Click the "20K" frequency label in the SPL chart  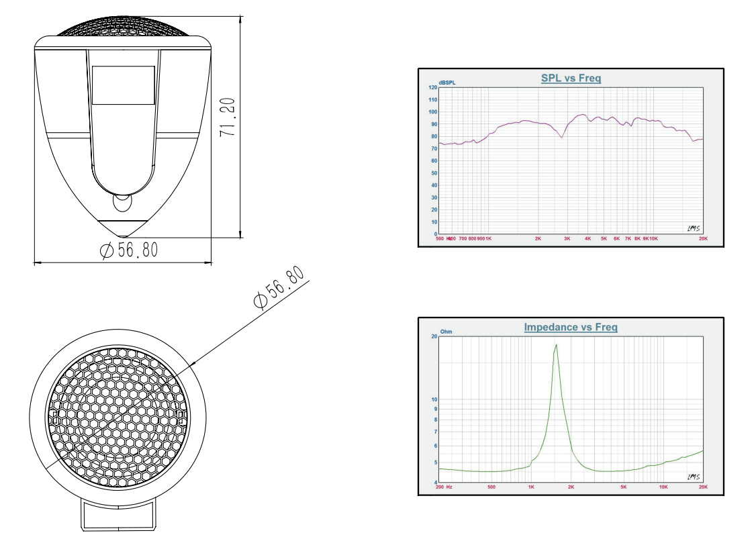click(703, 238)
